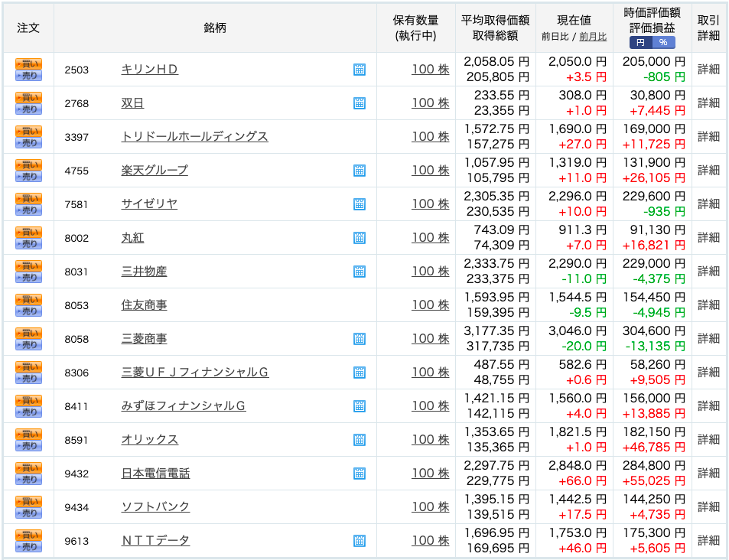Click the buy button for 三菱UFJフィナンシャルG
This screenshot has width=729, height=560.
28,366
